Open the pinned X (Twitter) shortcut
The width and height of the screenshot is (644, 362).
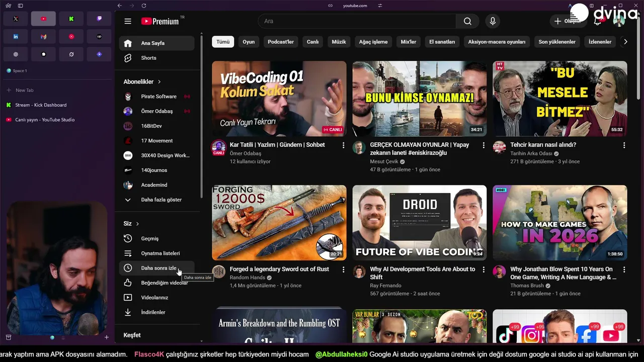[16, 19]
